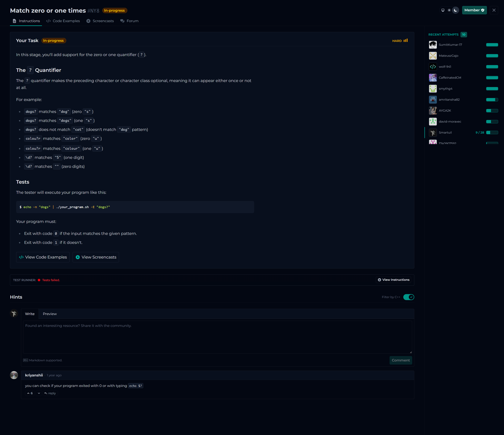Image resolution: width=504 pixels, height=435 pixels.
Task: Select the dark theme moon icon
Action: pos(455,10)
